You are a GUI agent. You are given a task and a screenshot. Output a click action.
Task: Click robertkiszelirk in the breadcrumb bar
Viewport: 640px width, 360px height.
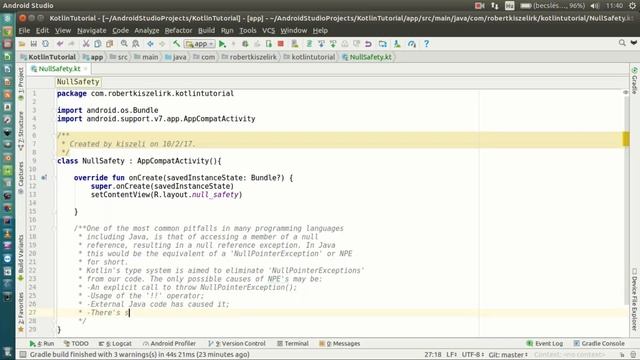[x=249, y=57]
